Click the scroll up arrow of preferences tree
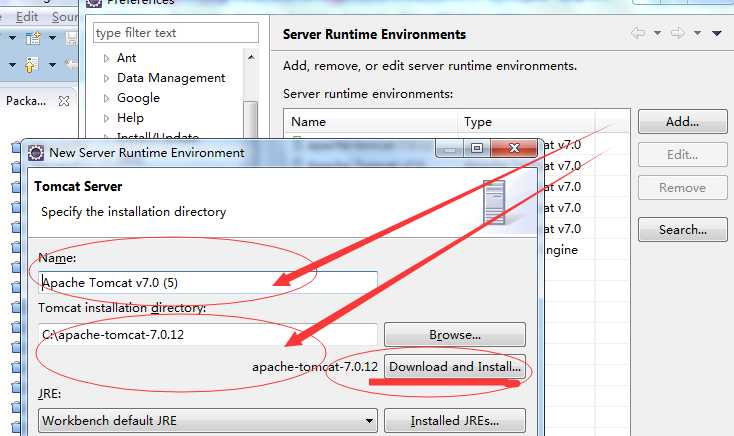 pyautogui.click(x=251, y=58)
